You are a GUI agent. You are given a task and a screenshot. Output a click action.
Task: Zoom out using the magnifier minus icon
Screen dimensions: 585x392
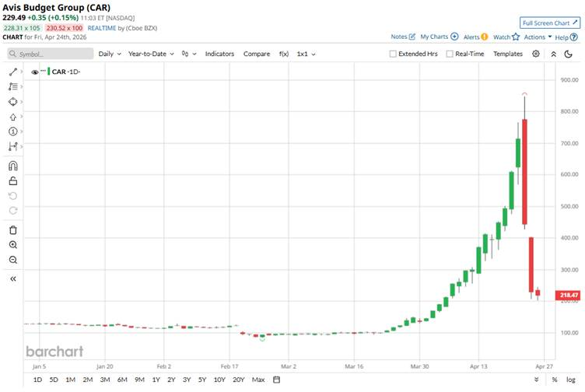tap(12, 260)
